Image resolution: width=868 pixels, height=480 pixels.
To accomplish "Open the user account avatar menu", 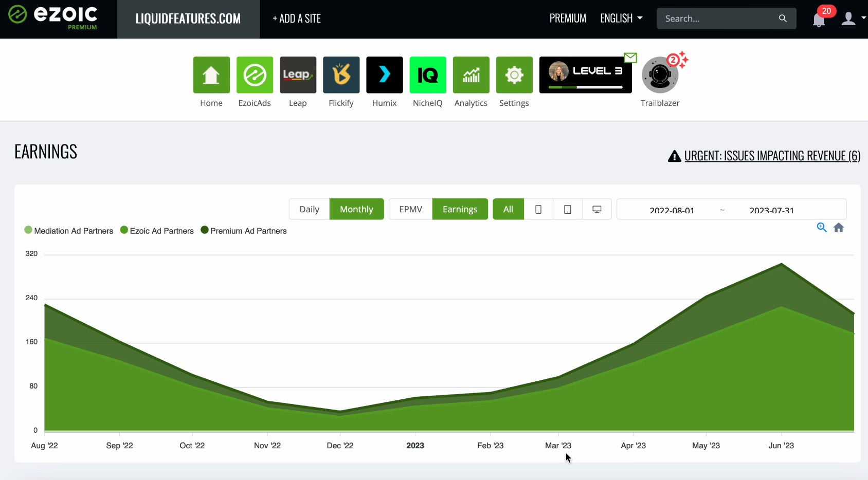I will (848, 19).
